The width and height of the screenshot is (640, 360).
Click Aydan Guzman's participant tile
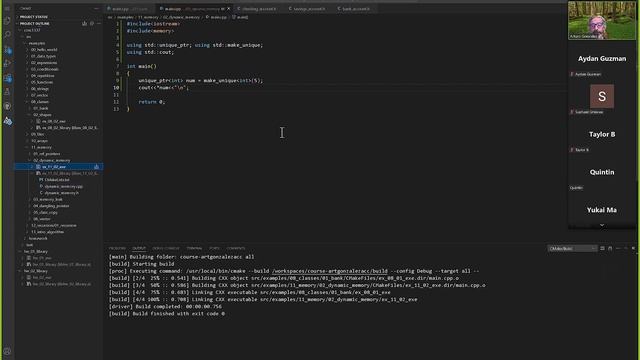602,59
